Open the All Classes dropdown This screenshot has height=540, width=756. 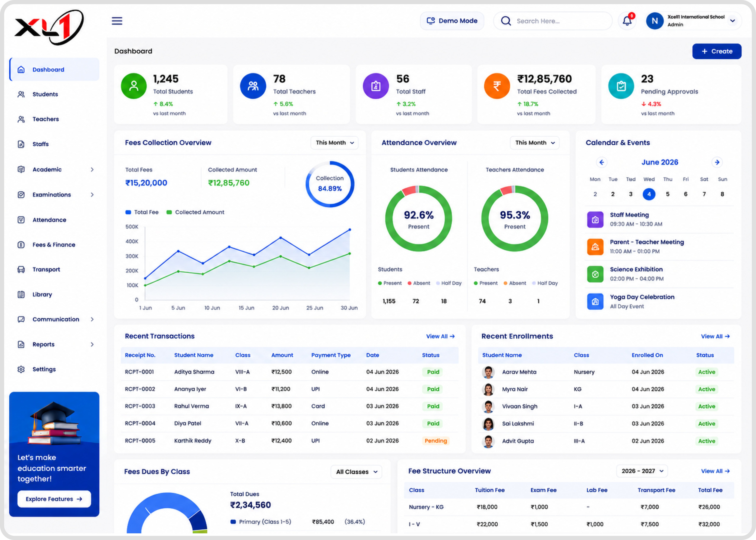click(356, 472)
